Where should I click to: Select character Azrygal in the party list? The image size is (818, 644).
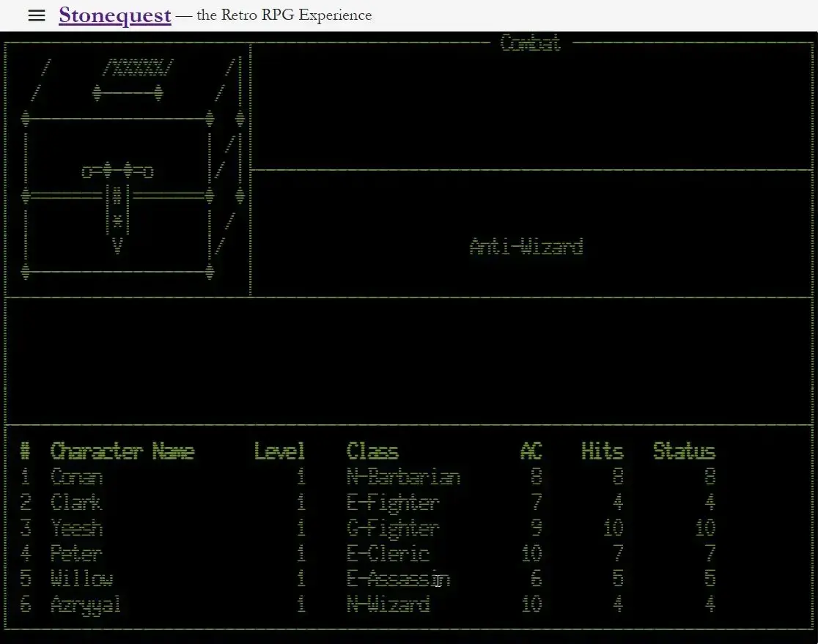pos(86,604)
